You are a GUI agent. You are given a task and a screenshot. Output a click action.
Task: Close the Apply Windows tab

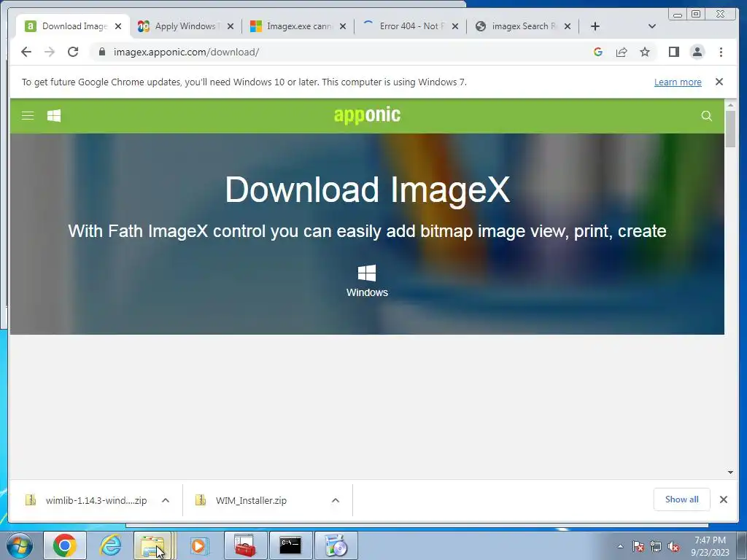(x=231, y=26)
